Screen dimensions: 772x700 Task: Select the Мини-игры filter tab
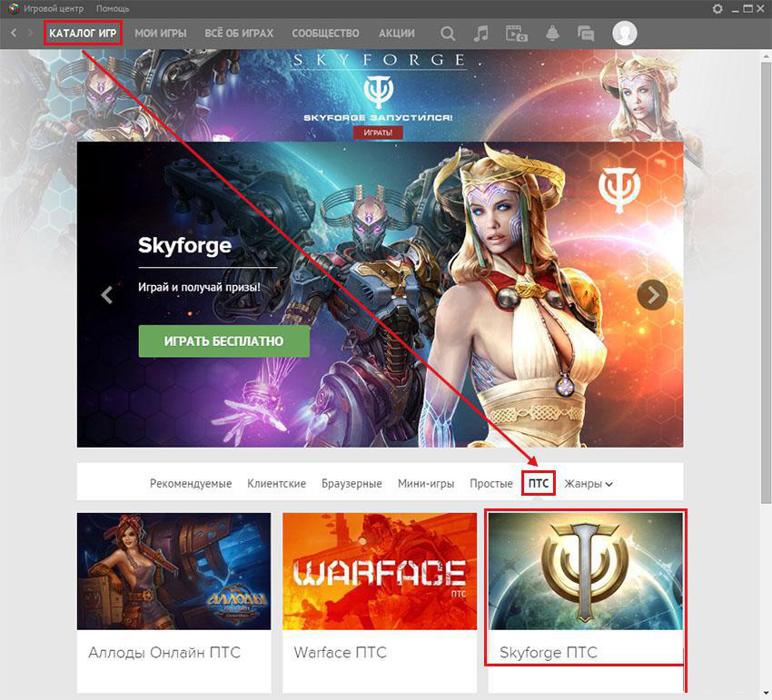(426, 483)
